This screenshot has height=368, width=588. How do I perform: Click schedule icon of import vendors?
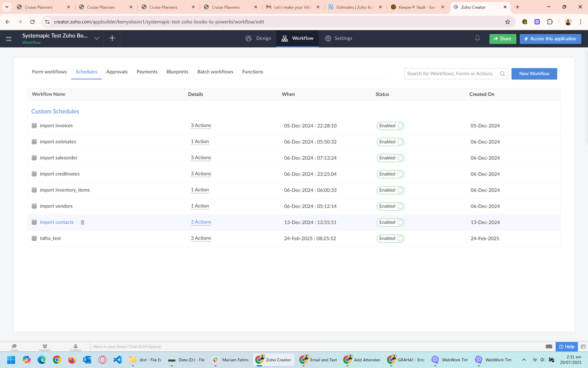(x=34, y=206)
